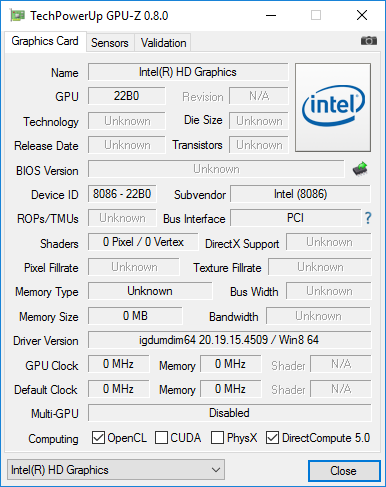
Task: Open the Validation tab
Action: click(x=163, y=43)
